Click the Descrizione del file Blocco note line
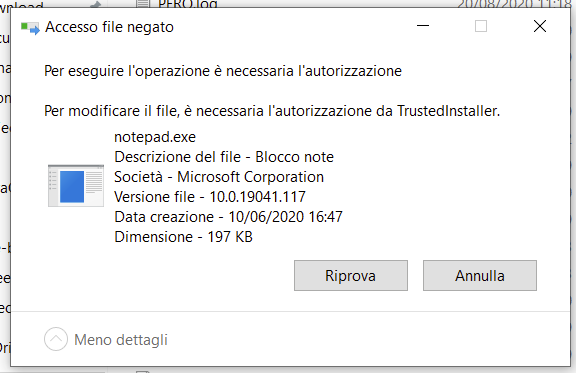The width and height of the screenshot is (576, 373). coord(224,157)
